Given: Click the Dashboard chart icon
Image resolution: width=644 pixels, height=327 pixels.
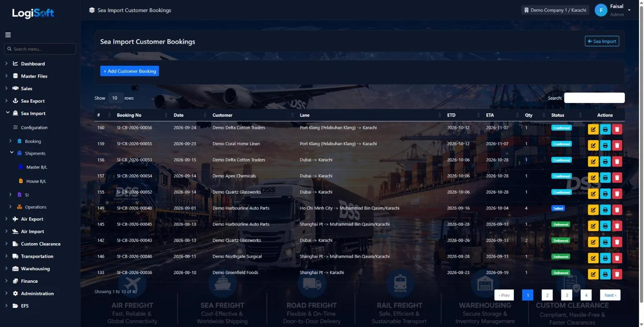Looking at the screenshot, I should [15, 64].
